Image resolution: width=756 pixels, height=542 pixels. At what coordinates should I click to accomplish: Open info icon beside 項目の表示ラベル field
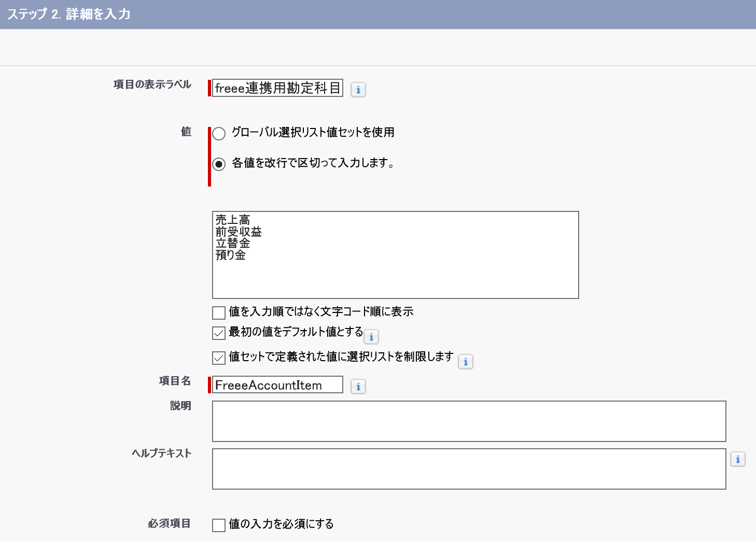[358, 90]
